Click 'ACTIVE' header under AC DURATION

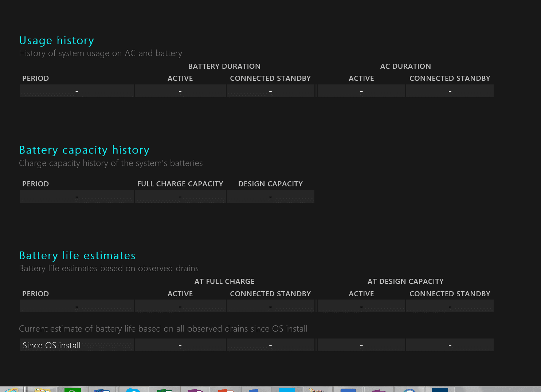361,78
